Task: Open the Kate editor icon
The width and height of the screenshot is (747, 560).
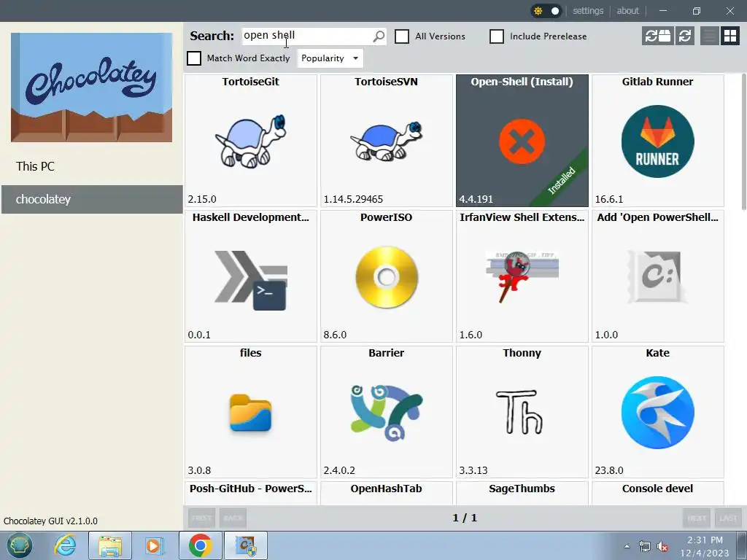Action: (x=657, y=413)
